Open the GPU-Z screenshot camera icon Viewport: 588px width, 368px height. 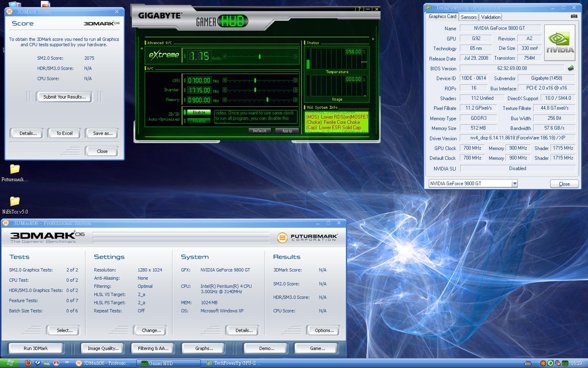coord(574,16)
